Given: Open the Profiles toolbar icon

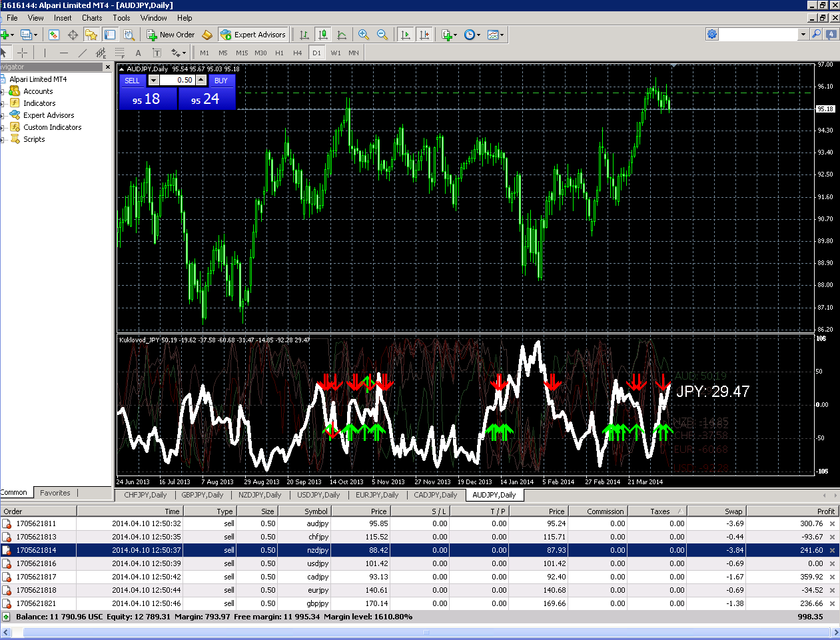Looking at the screenshot, I should click(27, 35).
